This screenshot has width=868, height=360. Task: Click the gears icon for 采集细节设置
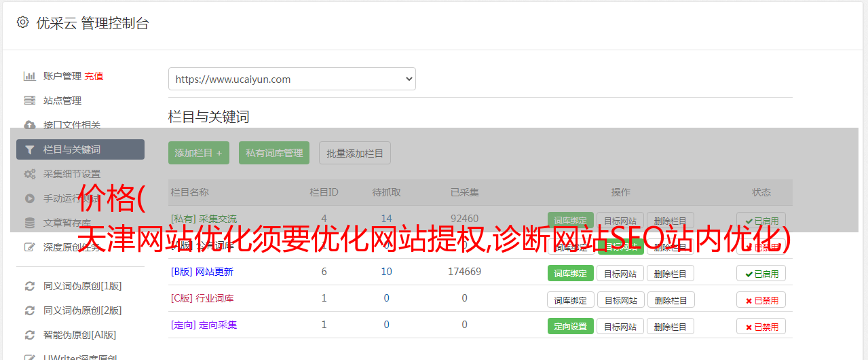coord(30,174)
